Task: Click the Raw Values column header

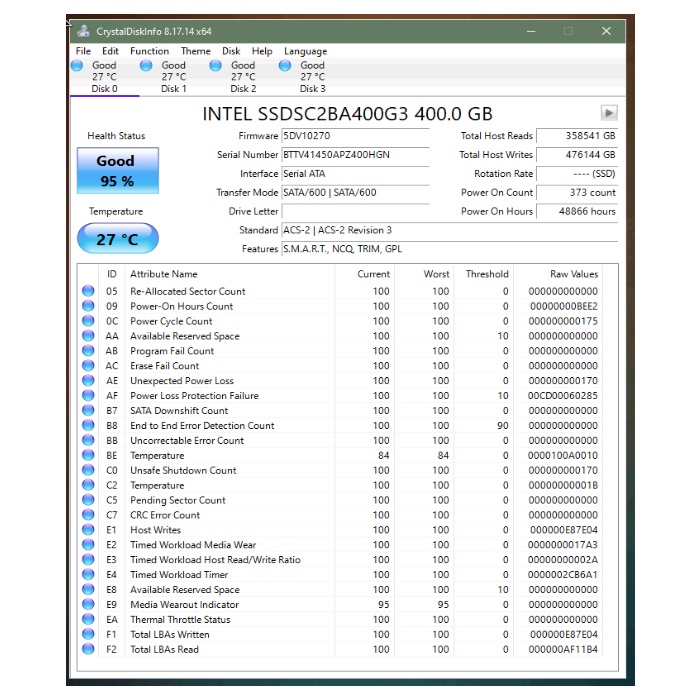Action: click(x=573, y=274)
